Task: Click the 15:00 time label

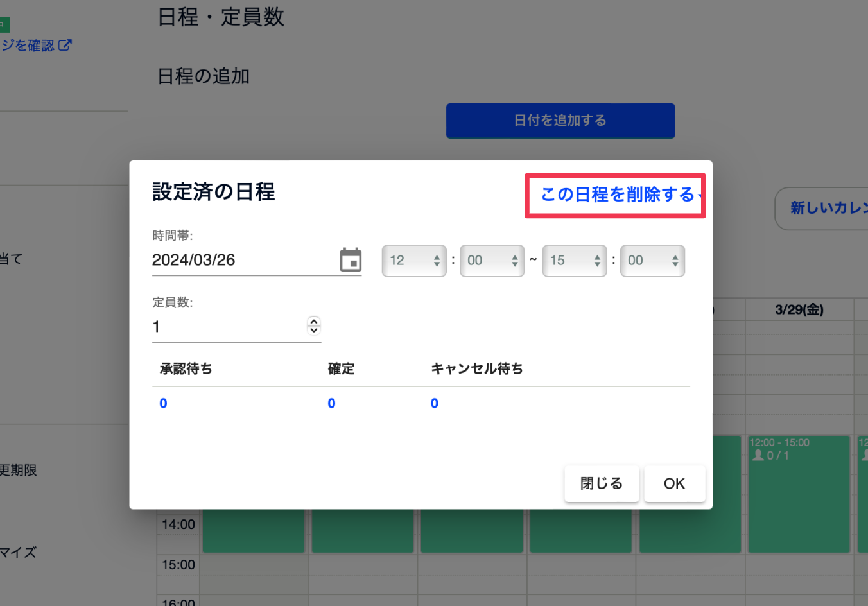Action: (178, 565)
